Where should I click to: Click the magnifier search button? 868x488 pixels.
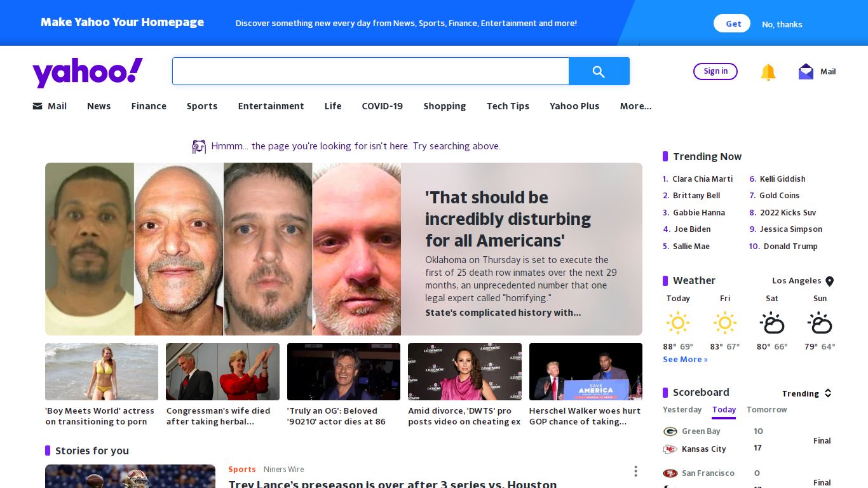coord(599,71)
